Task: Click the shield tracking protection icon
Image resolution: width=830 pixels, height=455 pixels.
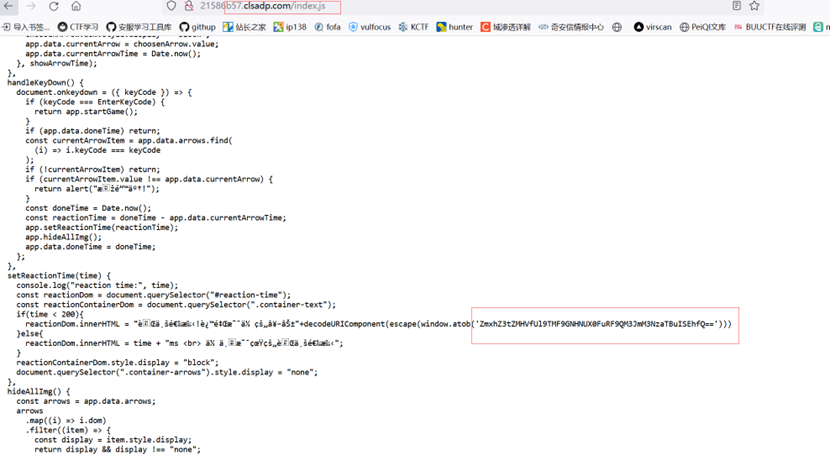Action: [171, 6]
